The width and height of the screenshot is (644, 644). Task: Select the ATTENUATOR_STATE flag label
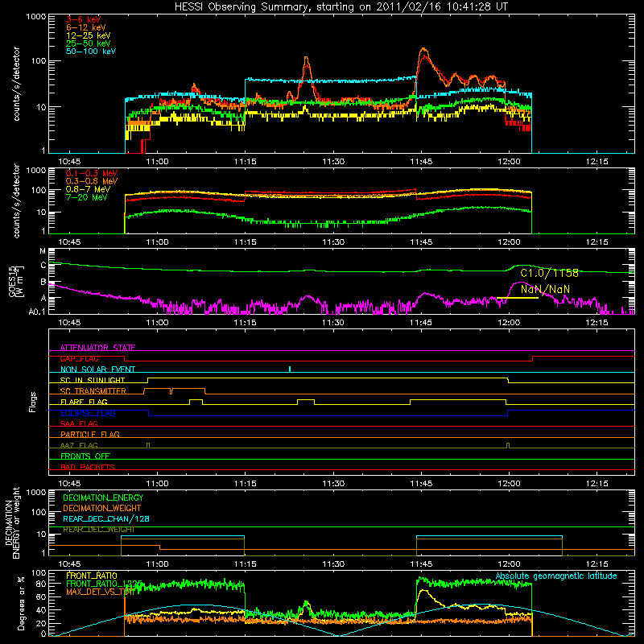tap(97, 348)
